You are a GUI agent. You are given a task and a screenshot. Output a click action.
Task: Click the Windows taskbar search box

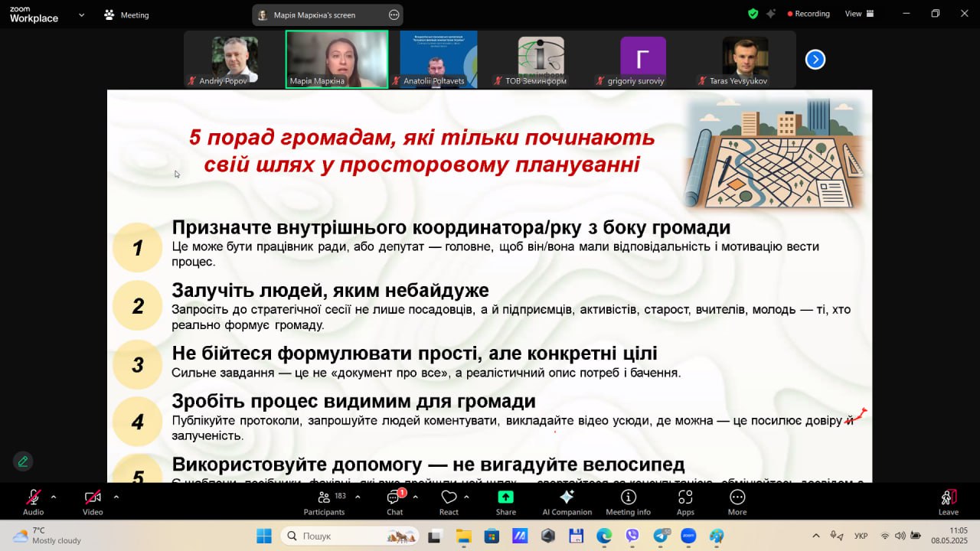tap(349, 536)
